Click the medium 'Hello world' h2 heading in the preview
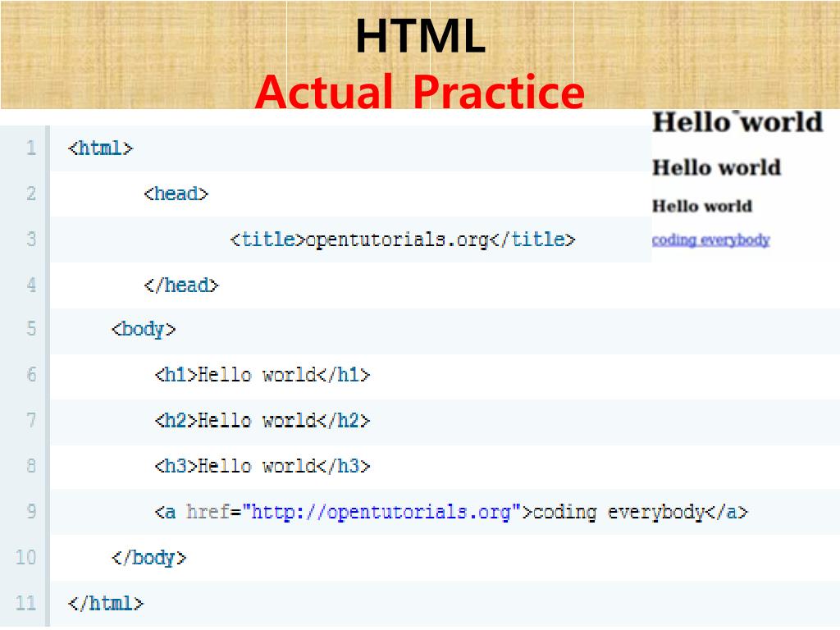 pyautogui.click(x=716, y=167)
